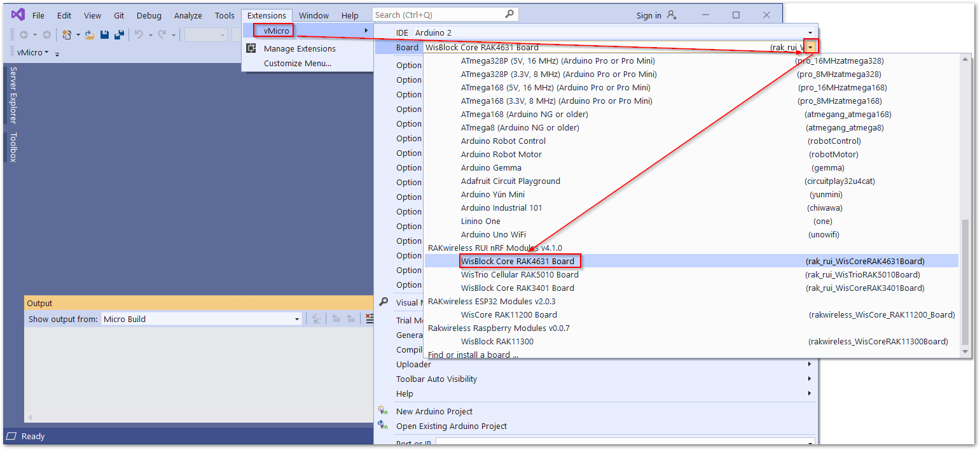This screenshot has width=980, height=450.
Task: Click the Open File folder icon
Action: (x=90, y=35)
